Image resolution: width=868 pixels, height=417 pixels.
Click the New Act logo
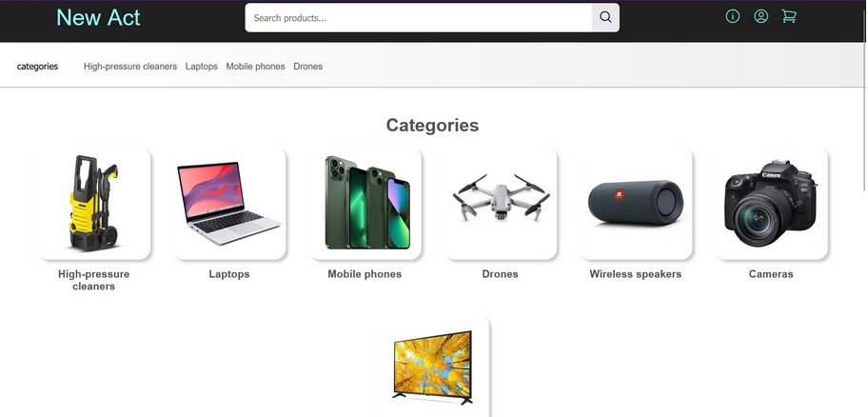pos(98,17)
